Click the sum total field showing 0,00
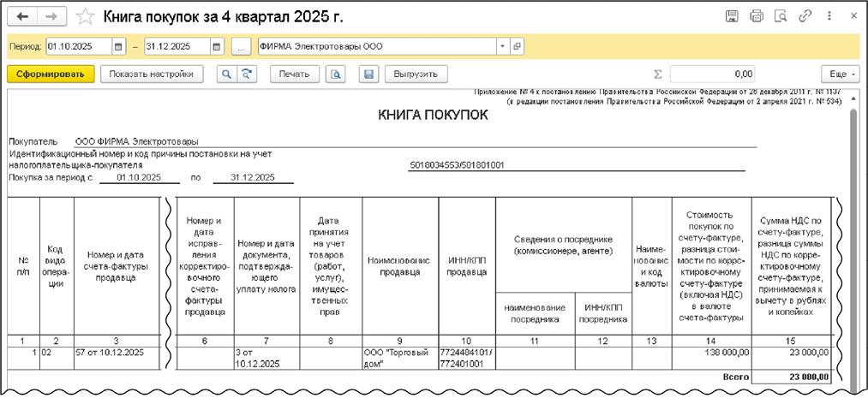The height and width of the screenshot is (398, 868). coord(713,74)
